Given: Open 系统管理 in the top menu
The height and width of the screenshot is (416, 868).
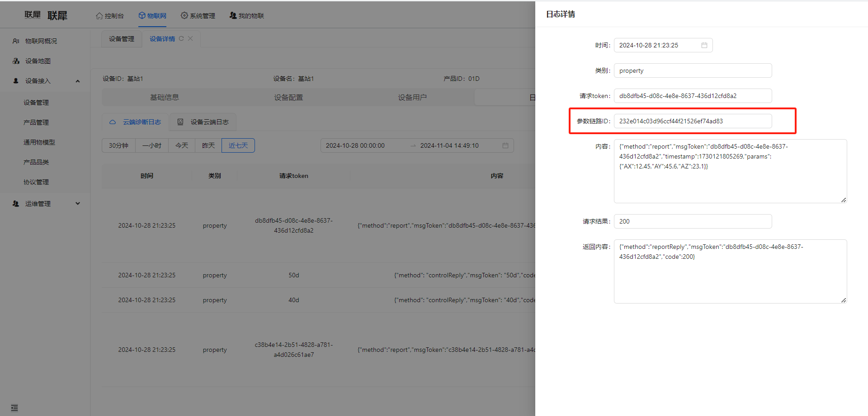Looking at the screenshot, I should pos(198,16).
